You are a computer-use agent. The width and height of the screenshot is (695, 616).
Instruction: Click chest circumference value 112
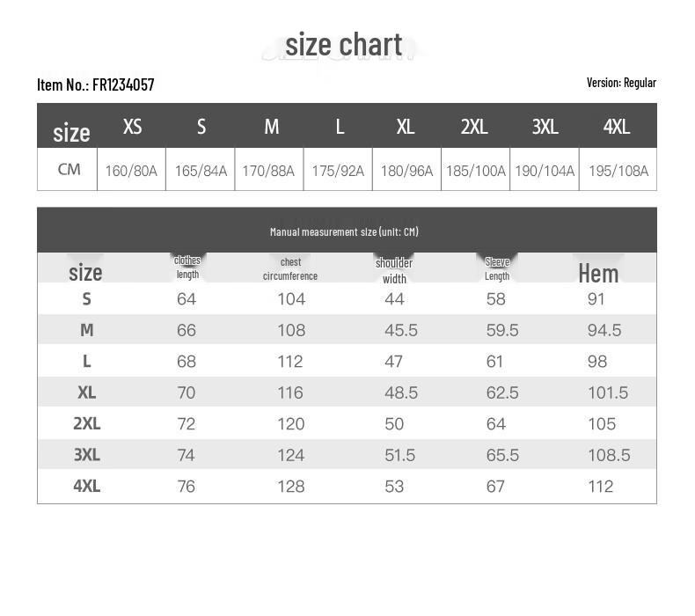[290, 362]
